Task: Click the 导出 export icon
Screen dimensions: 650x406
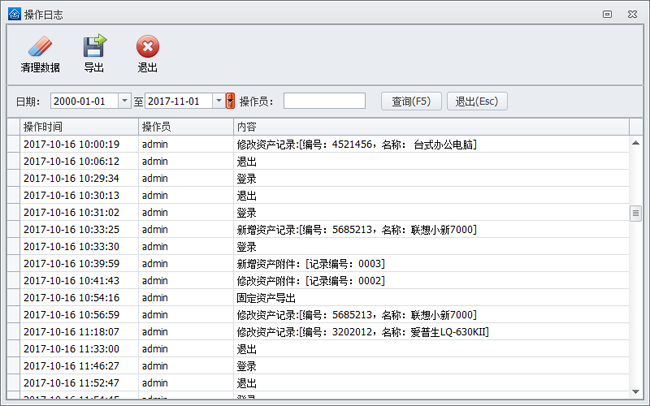Action: (x=94, y=47)
